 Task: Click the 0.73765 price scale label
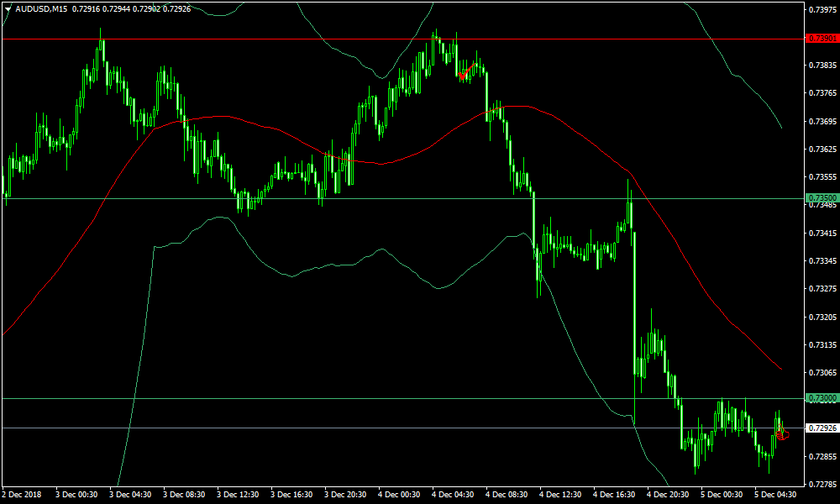point(822,93)
